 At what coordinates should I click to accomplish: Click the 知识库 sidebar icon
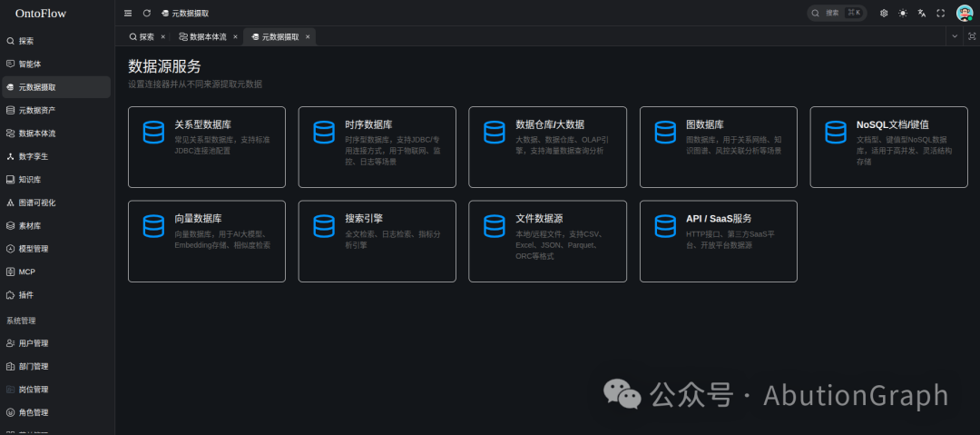10,180
